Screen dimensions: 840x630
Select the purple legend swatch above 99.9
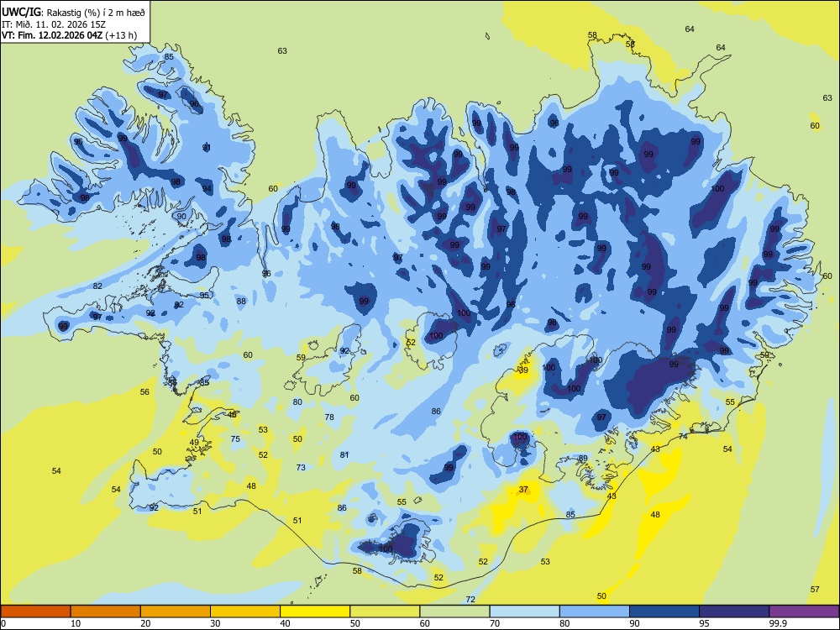point(804,612)
